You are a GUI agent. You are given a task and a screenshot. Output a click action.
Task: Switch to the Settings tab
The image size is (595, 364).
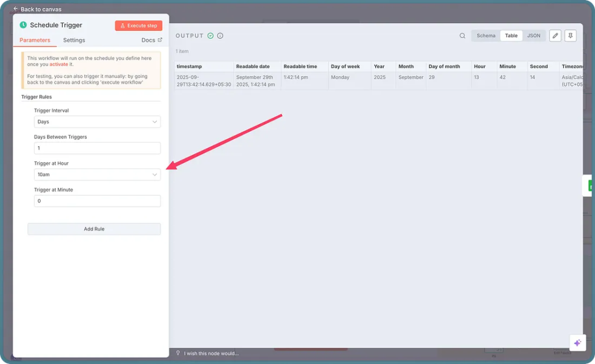pyautogui.click(x=74, y=40)
